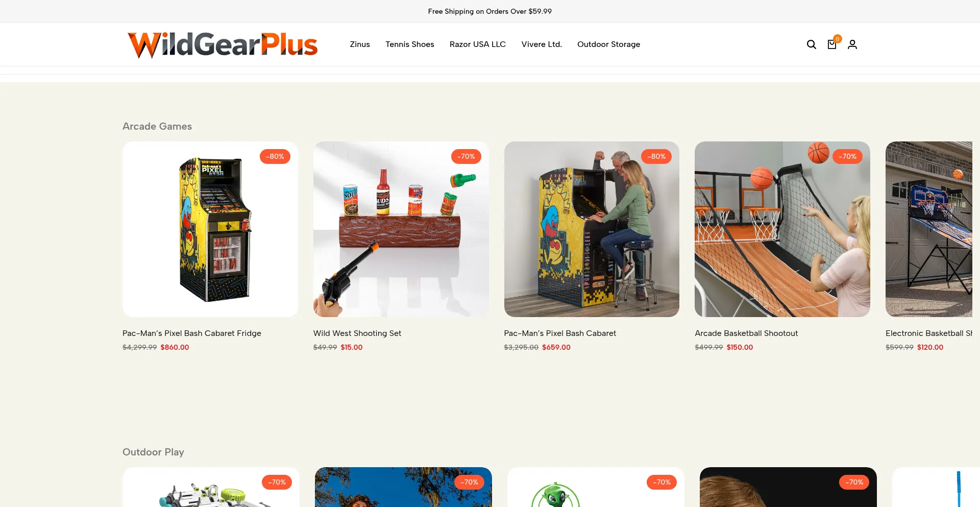Viewport: 980px width, 507px height.
Task: Open Pac-Man's Pixel Bash Cabaret Fridge title link
Action: point(192,333)
